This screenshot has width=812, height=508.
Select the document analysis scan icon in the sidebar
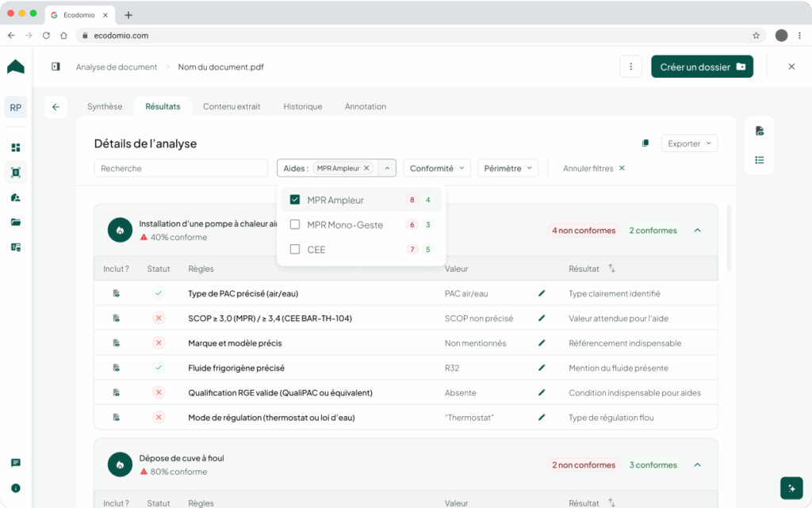point(16,172)
